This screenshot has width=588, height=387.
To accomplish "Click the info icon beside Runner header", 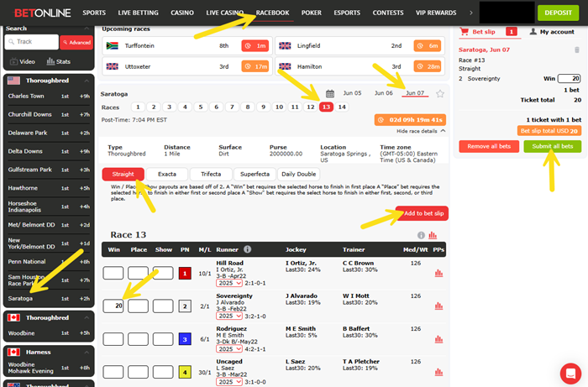I will click(248, 249).
